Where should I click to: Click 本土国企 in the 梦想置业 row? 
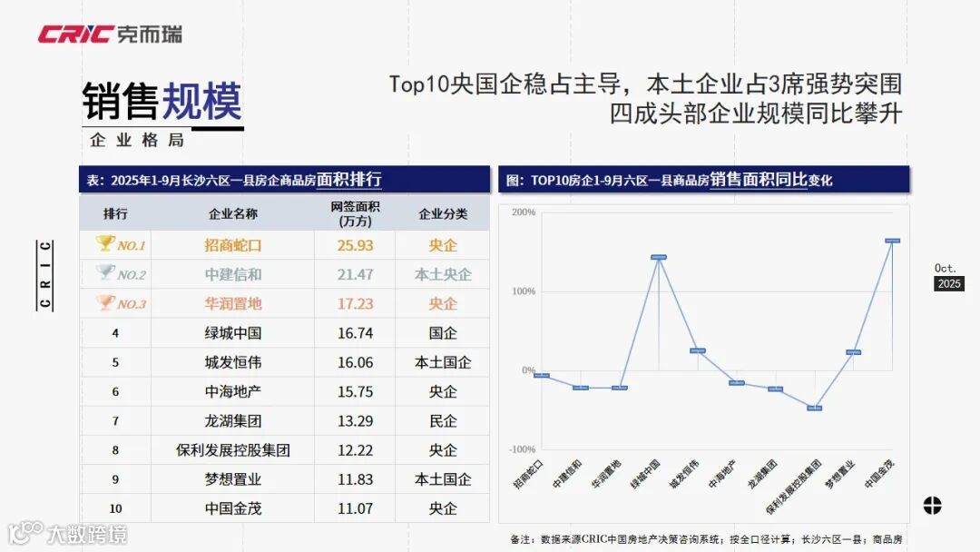443,479
